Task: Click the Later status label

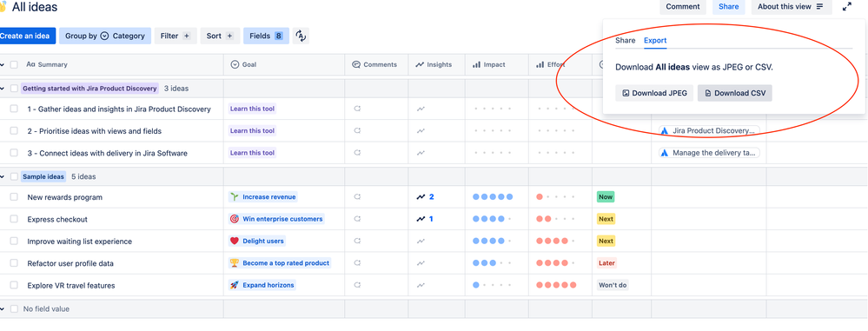Action: pos(606,263)
